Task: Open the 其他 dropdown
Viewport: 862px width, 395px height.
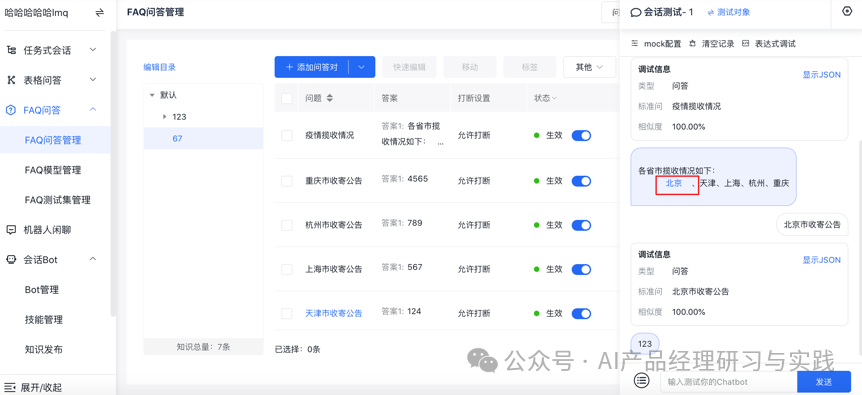Action: [x=589, y=67]
